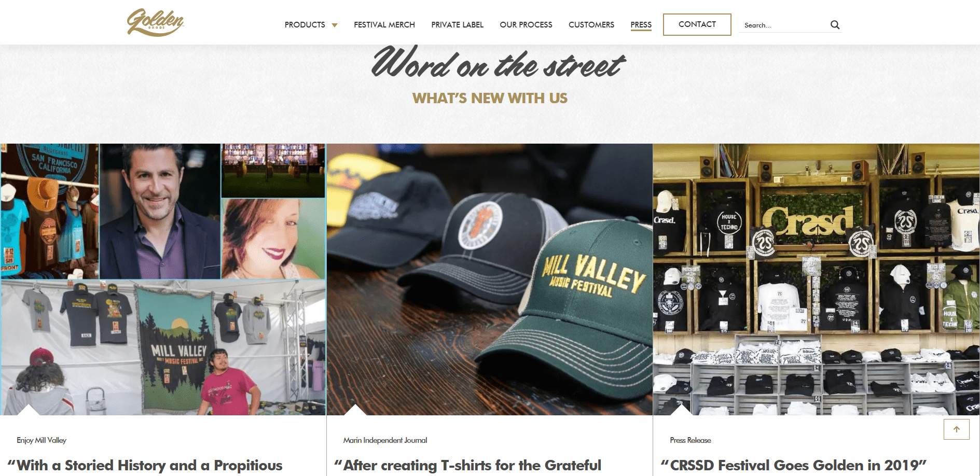Open the Private Label page
This screenshot has width=980, height=476.
[457, 25]
